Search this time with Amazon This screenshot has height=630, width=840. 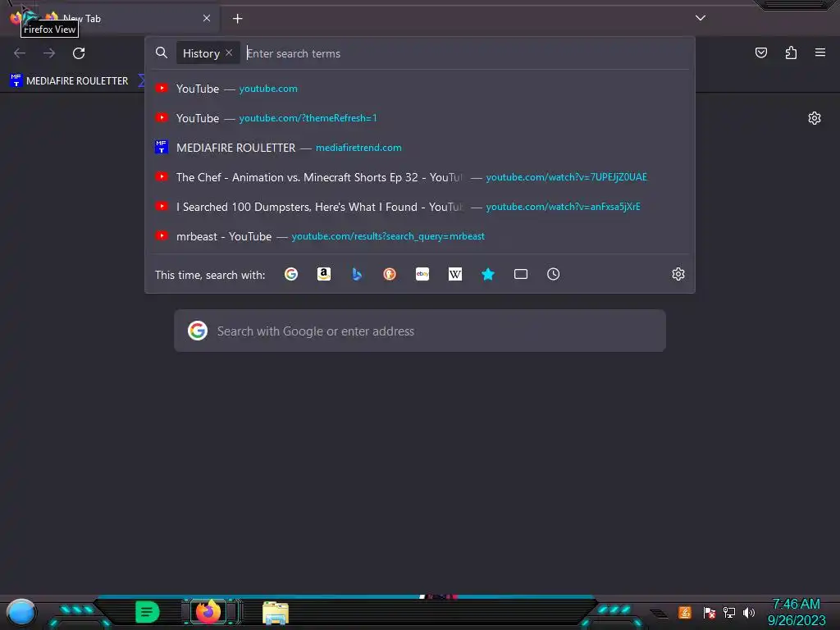(323, 274)
